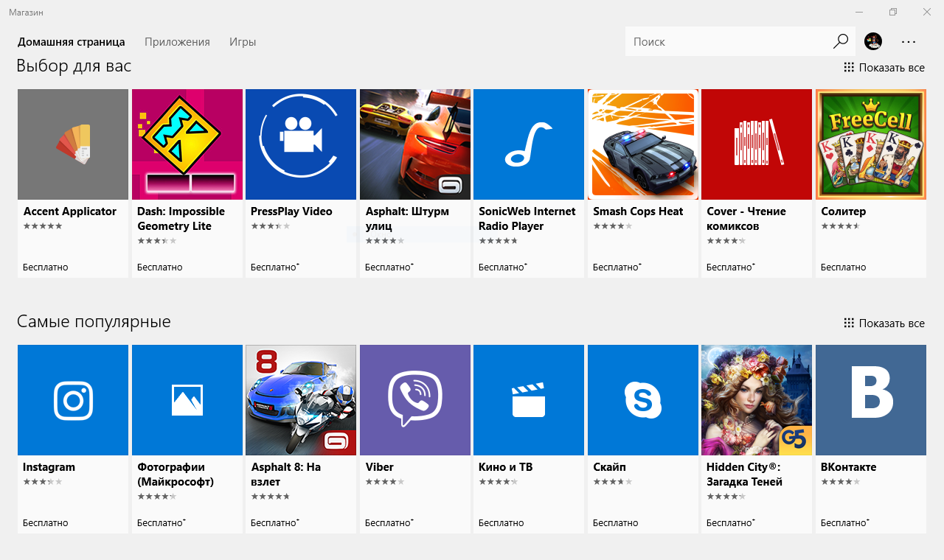Open the Скайп app icon
The width and height of the screenshot is (944, 560).
coord(643,400)
